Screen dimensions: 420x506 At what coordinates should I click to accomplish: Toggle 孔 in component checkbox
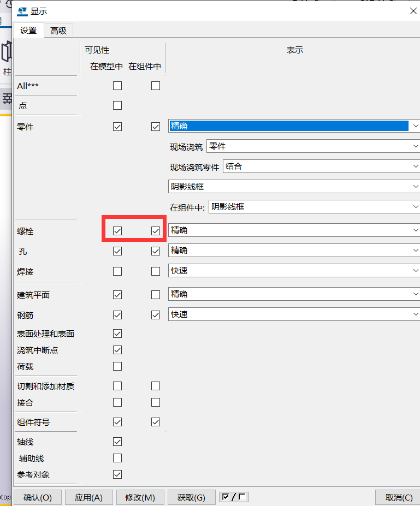pyautogui.click(x=156, y=251)
